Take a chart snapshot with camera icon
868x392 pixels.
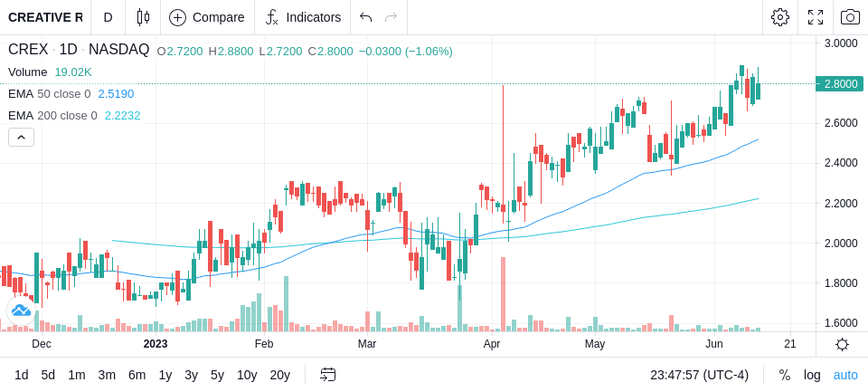point(850,17)
